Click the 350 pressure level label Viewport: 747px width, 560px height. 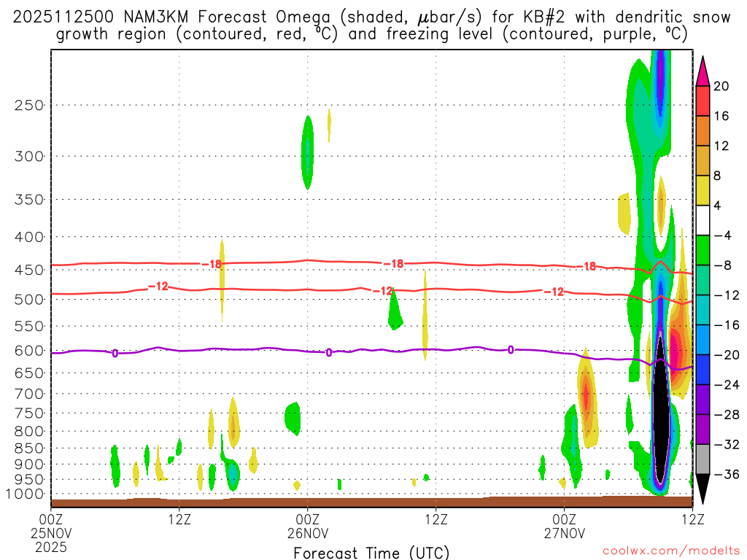coord(29,200)
